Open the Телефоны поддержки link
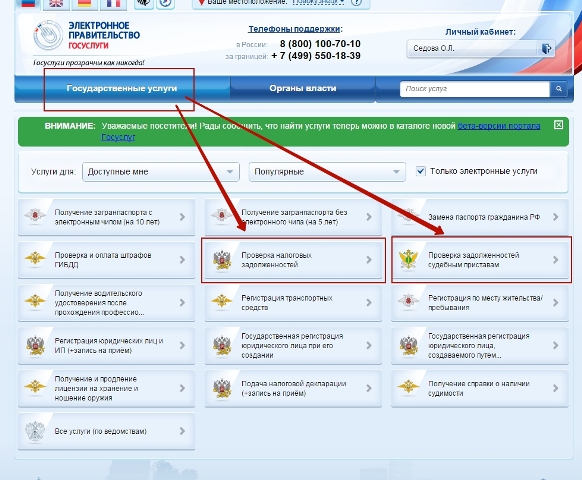Screen dimensions: 582x480 (294, 29)
